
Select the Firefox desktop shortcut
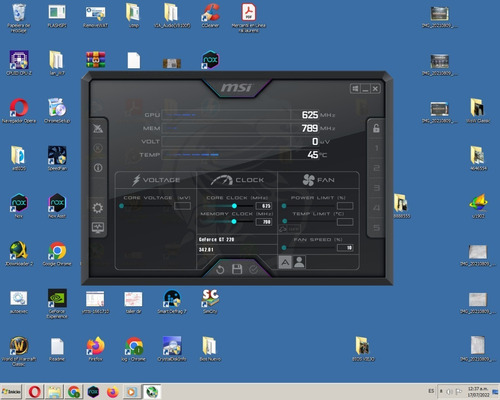[96, 349]
